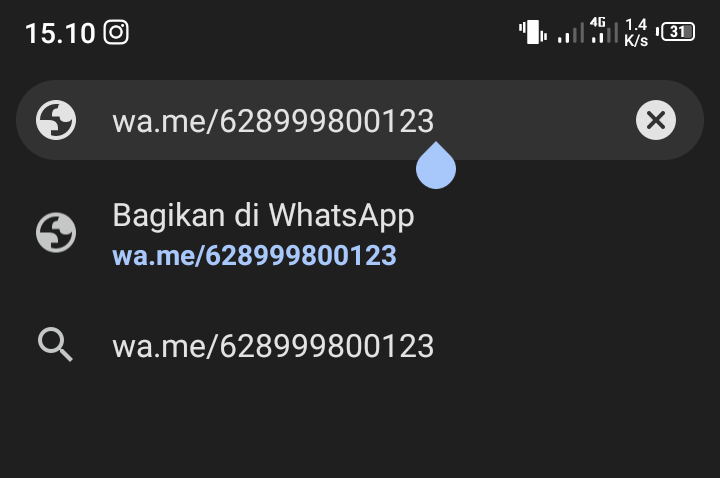Tap blank dark area below the suggestions
The width and height of the screenshot is (720, 478).
pyautogui.click(x=360, y=427)
